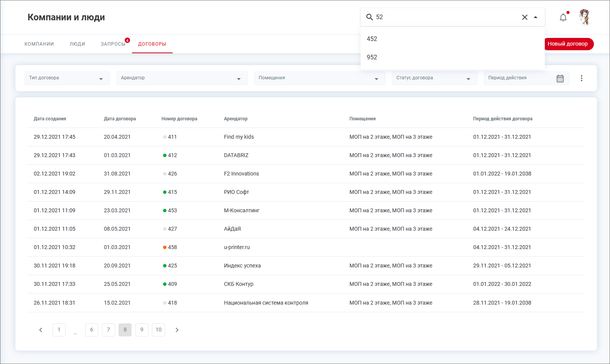The image size is (610, 364).
Task: Switch to the Компании tab
Action: (39, 44)
